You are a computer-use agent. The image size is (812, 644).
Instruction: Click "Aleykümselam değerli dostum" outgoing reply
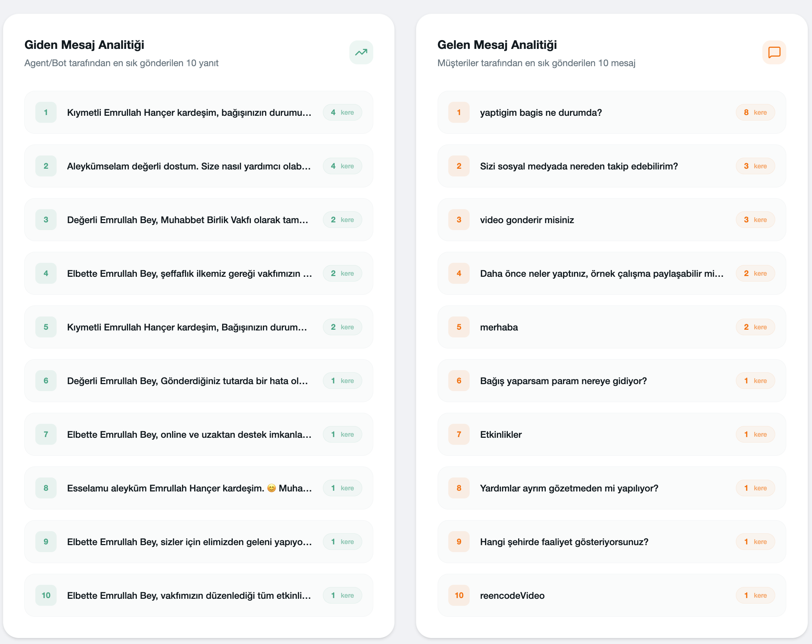(189, 167)
